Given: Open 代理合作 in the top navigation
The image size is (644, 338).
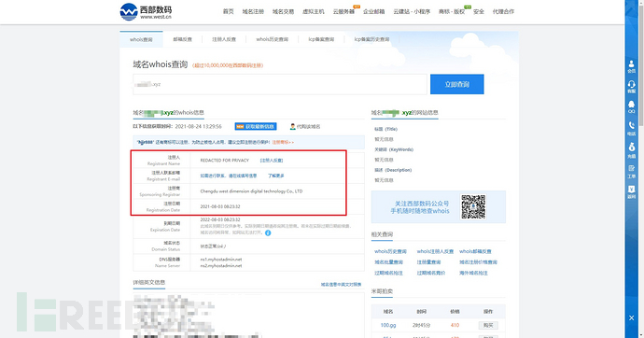Looking at the screenshot, I should (503, 11).
